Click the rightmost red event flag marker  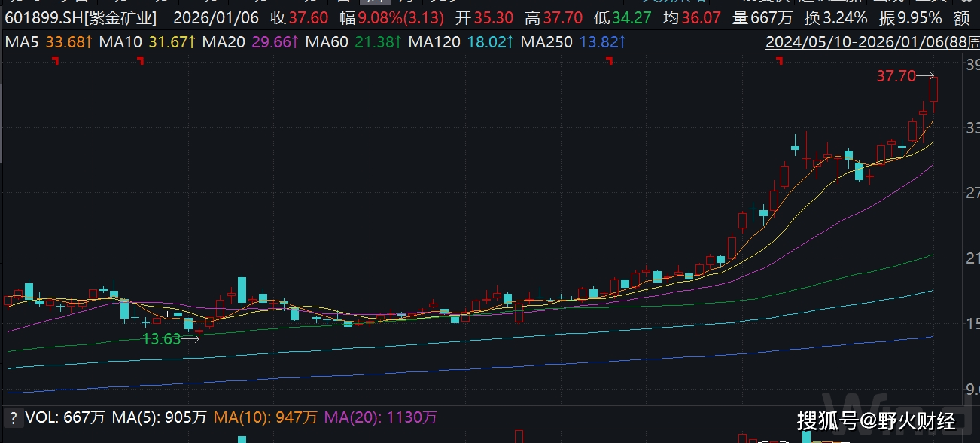pos(779,61)
